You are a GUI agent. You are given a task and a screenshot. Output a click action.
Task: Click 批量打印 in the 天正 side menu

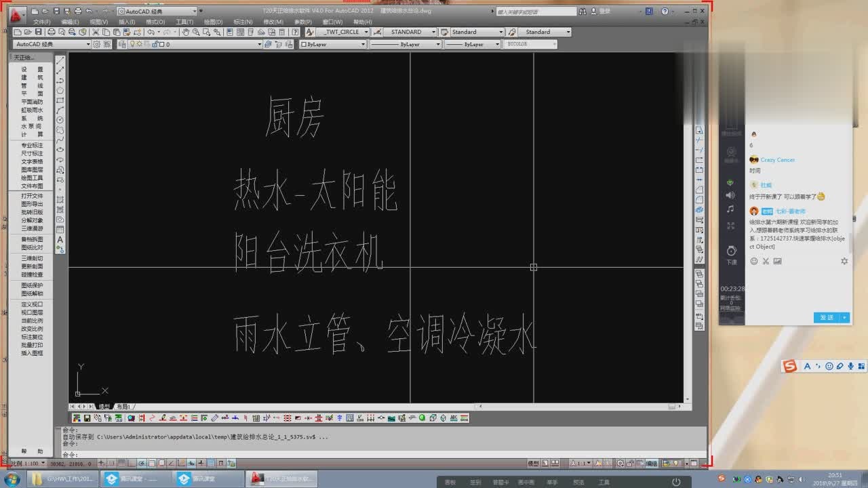click(32, 345)
